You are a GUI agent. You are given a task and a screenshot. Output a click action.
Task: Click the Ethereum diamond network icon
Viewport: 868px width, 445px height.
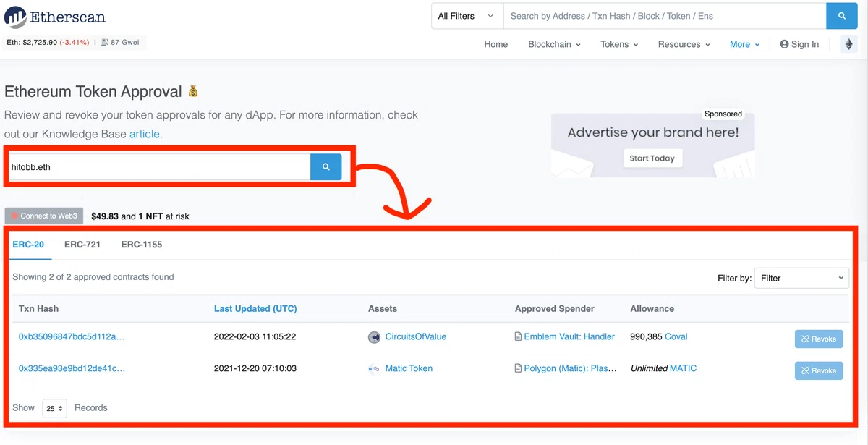[849, 44]
